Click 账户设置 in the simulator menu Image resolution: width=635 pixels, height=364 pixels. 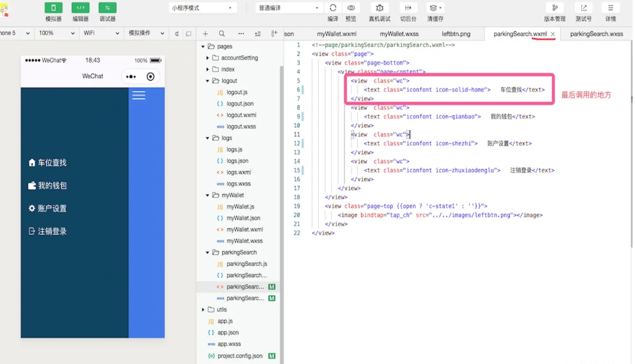pyautogui.click(x=48, y=208)
